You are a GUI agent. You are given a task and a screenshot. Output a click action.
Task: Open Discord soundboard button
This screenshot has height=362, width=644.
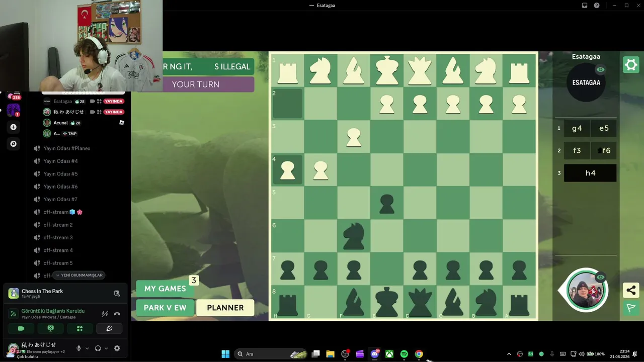109,328
